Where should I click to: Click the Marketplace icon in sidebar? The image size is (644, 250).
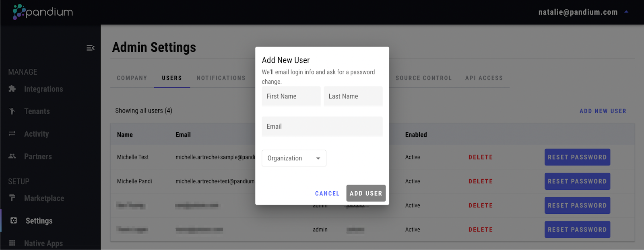(12, 198)
